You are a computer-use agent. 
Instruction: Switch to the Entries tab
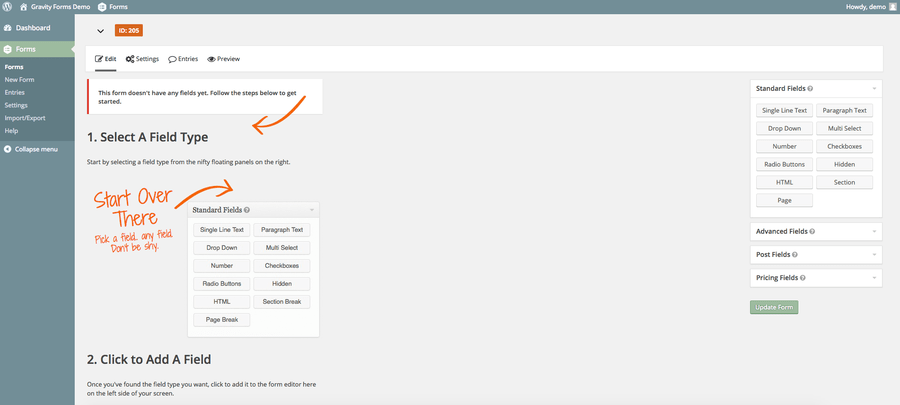pyautogui.click(x=183, y=59)
